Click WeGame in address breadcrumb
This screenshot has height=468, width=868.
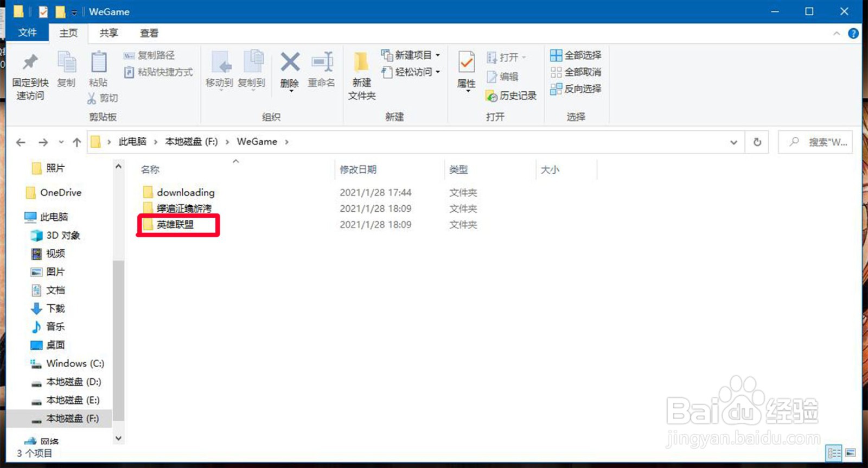point(257,142)
